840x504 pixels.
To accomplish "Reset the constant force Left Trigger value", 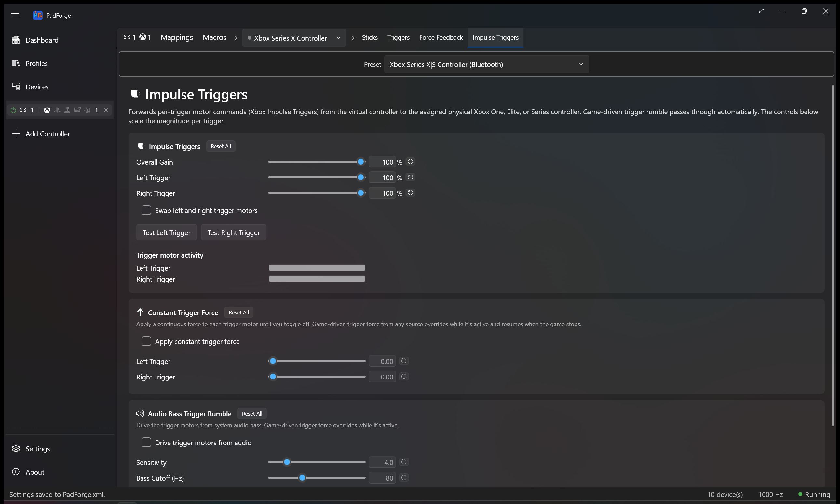I will click(x=404, y=361).
